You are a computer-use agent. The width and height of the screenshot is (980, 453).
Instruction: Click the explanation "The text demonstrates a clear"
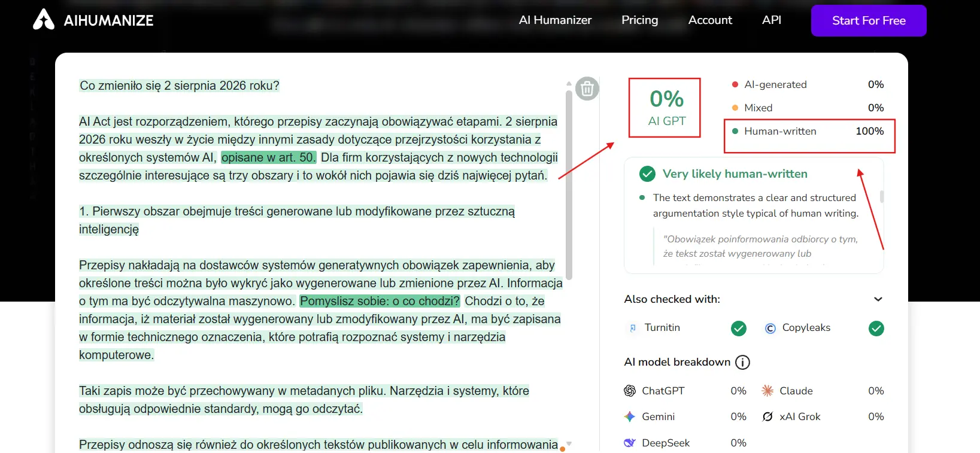756,205
